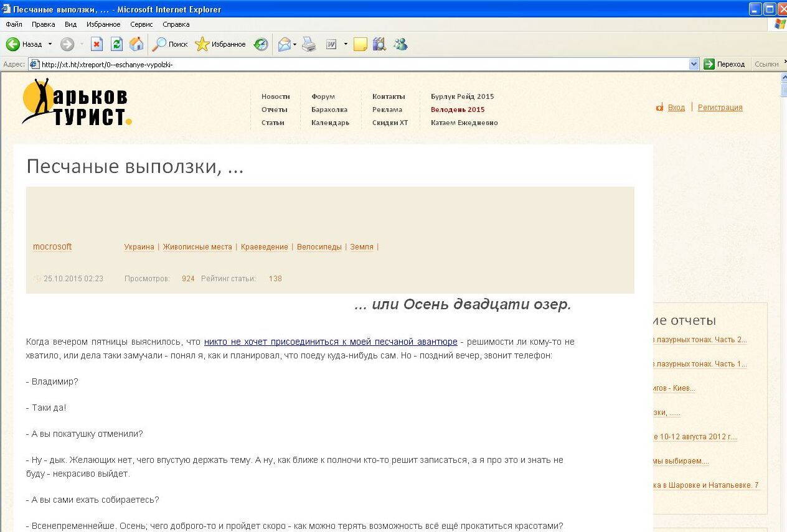
Task: Click the Refresh page icon
Action: point(116,44)
